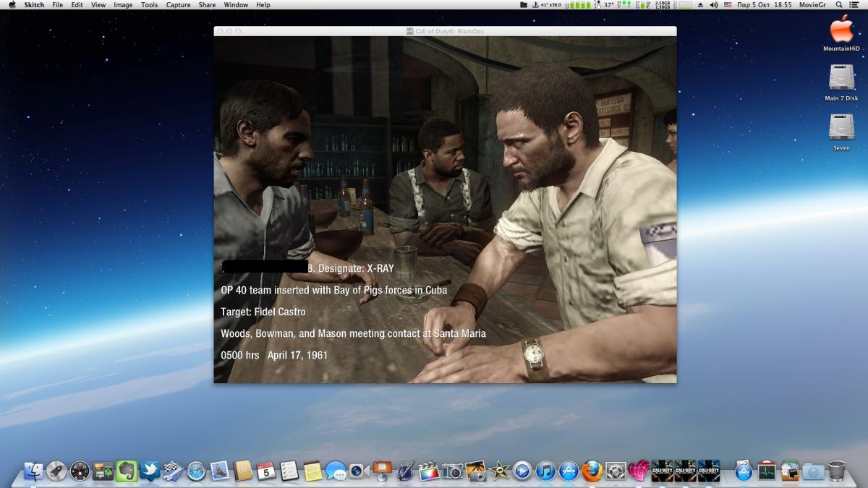Image resolution: width=868 pixels, height=488 pixels.
Task: Open the Help menu
Action: tap(263, 4)
